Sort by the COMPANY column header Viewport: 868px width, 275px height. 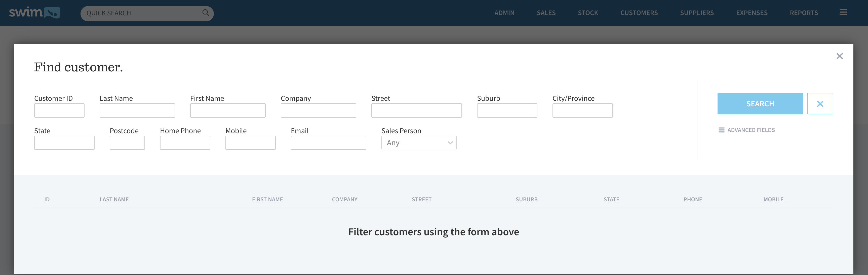(344, 199)
